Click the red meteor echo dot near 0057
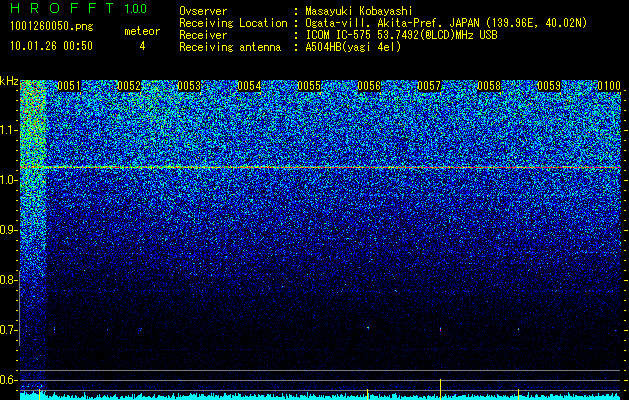This screenshot has width=629, height=400. (x=440, y=329)
